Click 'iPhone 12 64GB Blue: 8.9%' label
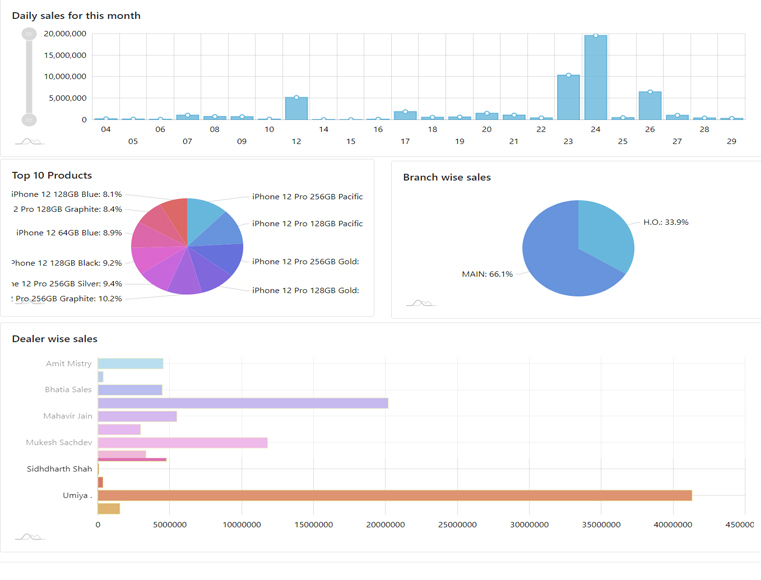Screen dimensions: 761x580 (69, 233)
